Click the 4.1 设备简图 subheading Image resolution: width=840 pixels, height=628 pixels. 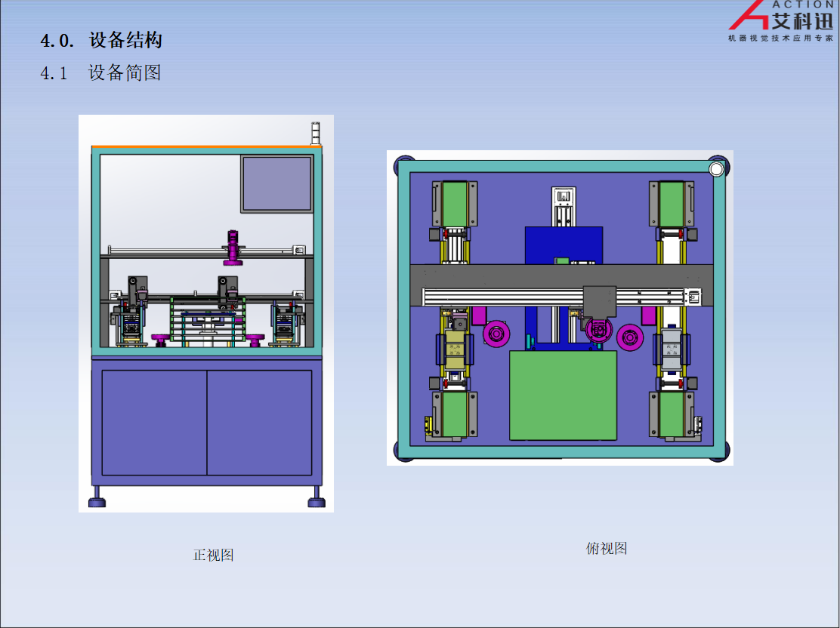100,72
